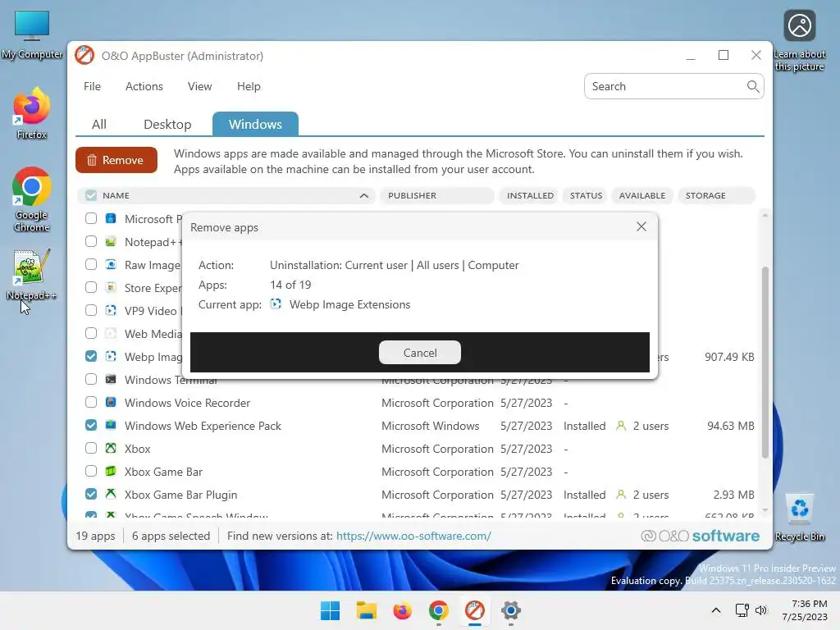Click the red Remove button
This screenshot has width=840, height=630.
(x=116, y=160)
